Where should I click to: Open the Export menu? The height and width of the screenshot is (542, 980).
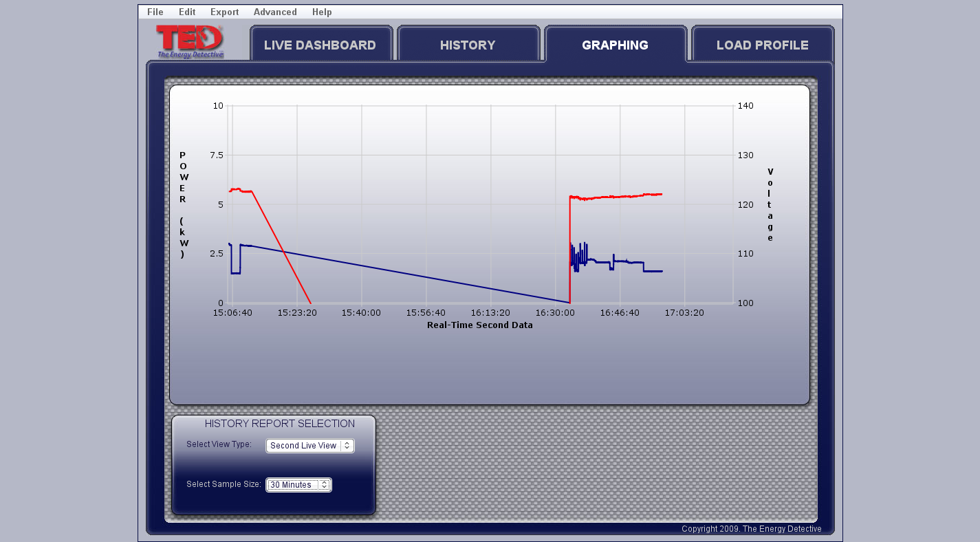[x=224, y=12]
